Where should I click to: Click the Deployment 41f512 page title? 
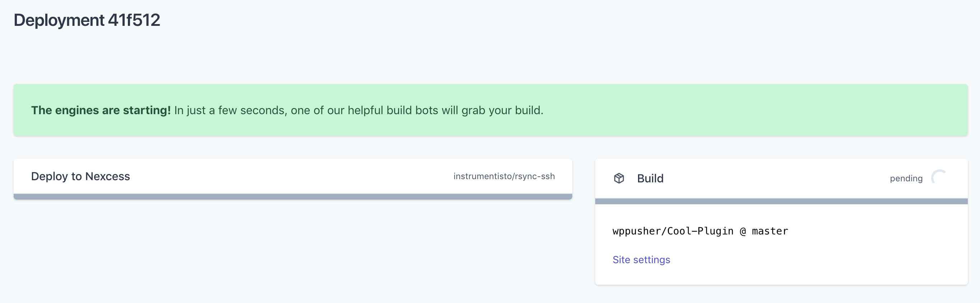pyautogui.click(x=87, y=20)
